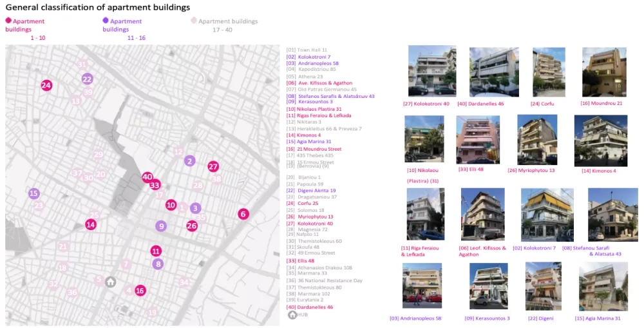Click faded map marker 28
This screenshot has height=328, width=644.
[x=198, y=186]
